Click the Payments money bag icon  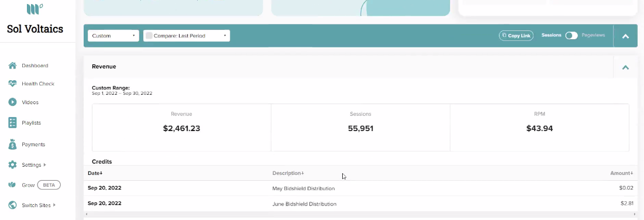click(12, 145)
